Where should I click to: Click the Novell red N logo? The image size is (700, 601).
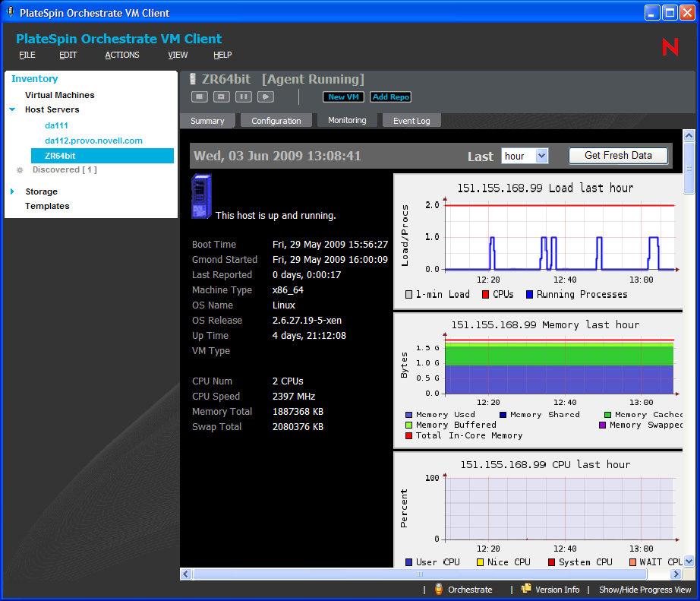coord(670,47)
